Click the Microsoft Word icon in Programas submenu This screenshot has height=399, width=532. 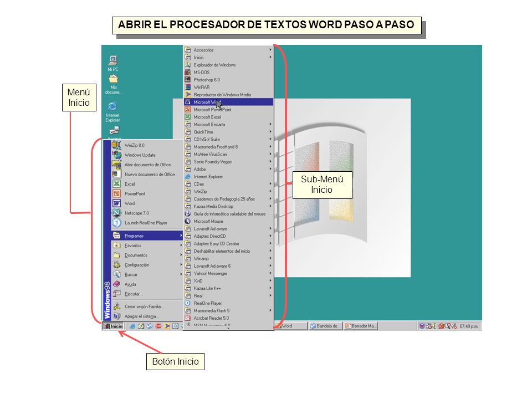pyautogui.click(x=188, y=102)
